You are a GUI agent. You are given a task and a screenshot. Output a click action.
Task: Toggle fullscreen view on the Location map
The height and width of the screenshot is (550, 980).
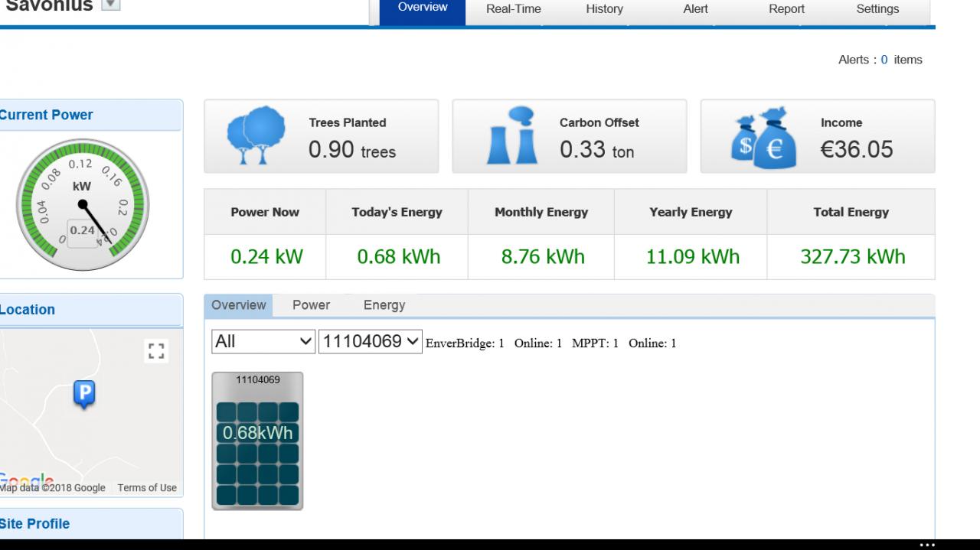(x=156, y=351)
